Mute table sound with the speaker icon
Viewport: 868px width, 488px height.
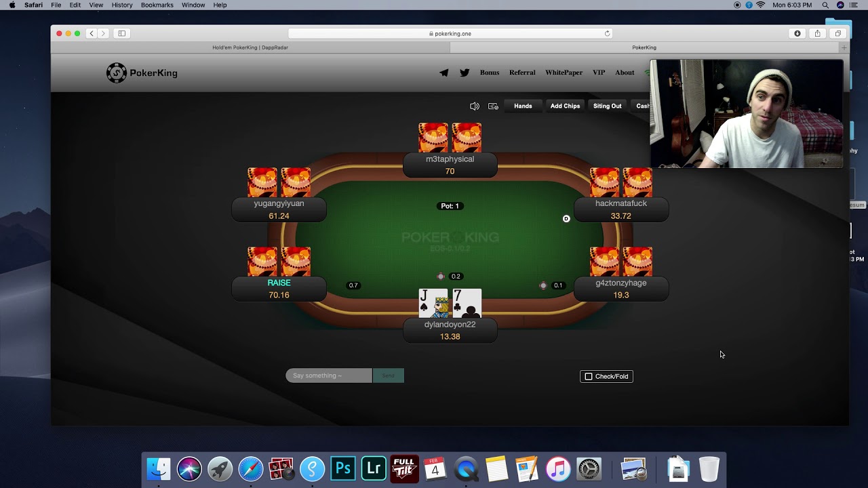(x=475, y=106)
